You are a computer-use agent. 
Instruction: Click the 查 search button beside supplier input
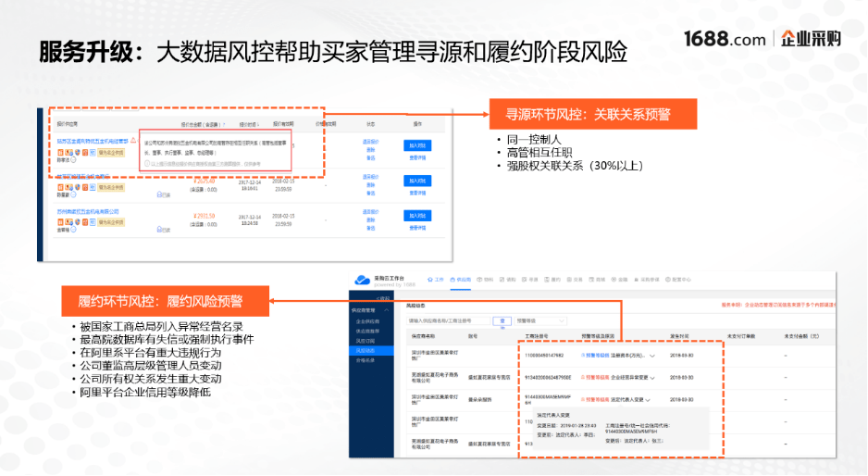point(502,320)
